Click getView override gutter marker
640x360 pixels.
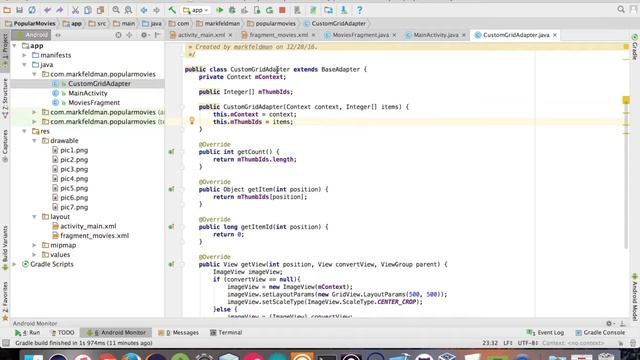tap(171, 264)
